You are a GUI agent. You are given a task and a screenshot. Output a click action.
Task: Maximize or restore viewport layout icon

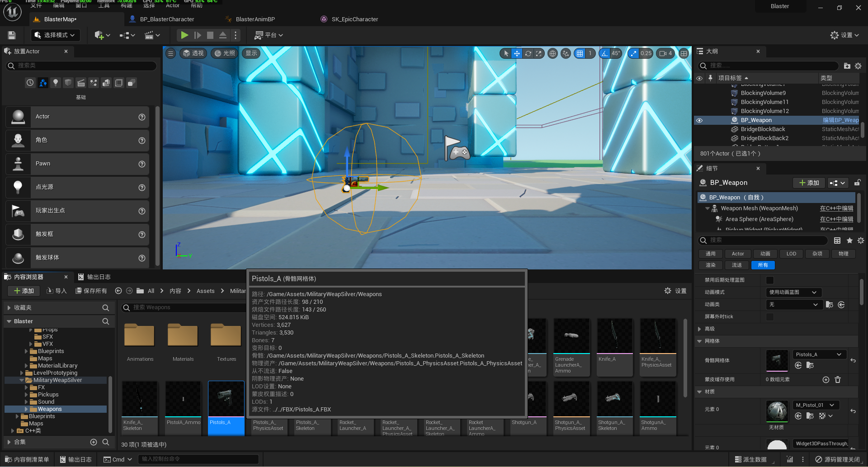click(x=684, y=53)
